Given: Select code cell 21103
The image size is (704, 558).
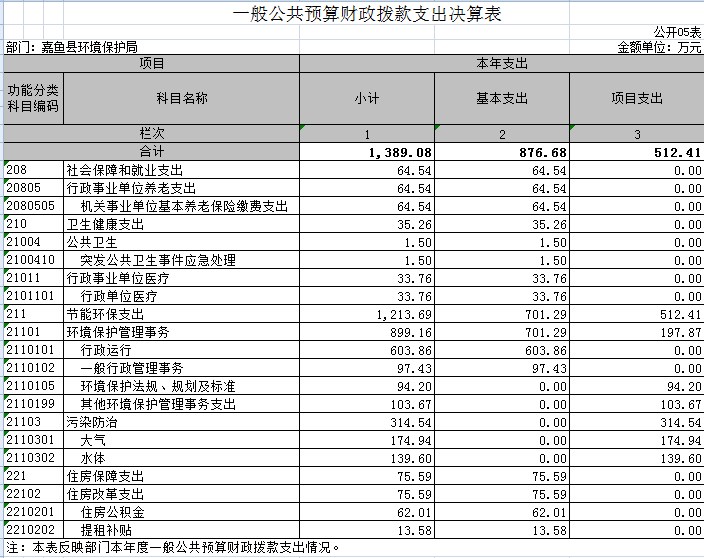Looking at the screenshot, I should pyautogui.click(x=34, y=422).
